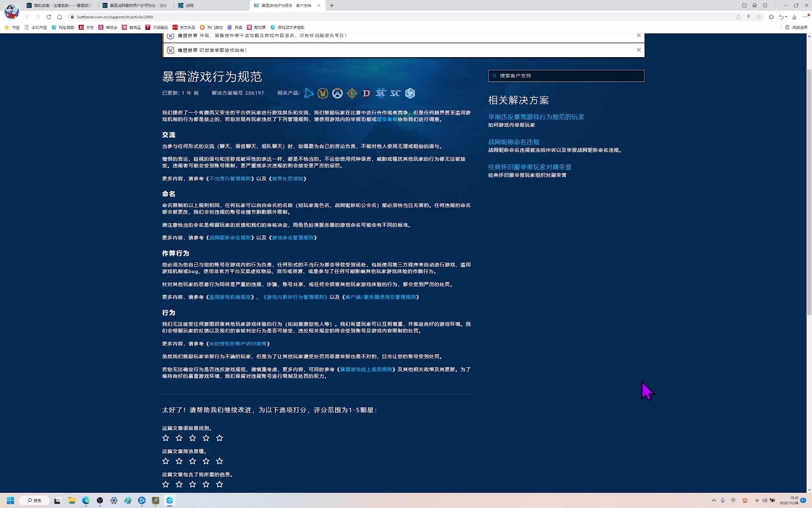Open a new browser tab
Image resolution: width=812 pixels, height=508 pixels.
click(332, 6)
